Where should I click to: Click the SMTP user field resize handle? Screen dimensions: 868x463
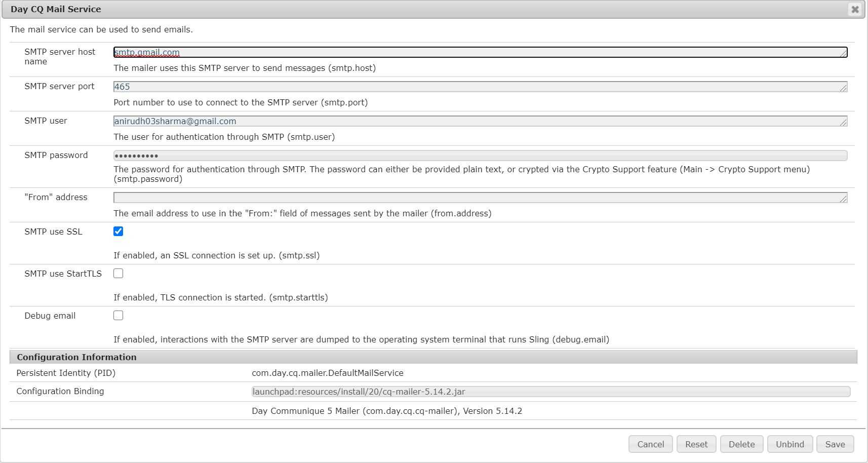click(844, 123)
